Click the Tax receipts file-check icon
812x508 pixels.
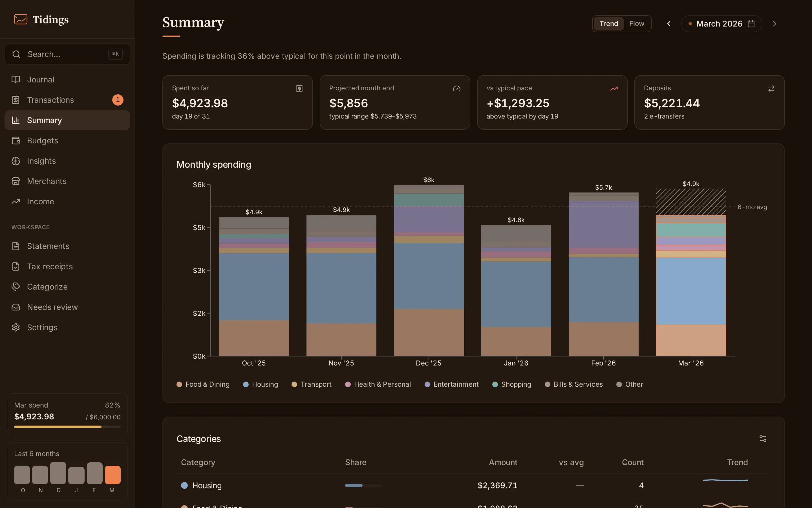[x=16, y=266]
